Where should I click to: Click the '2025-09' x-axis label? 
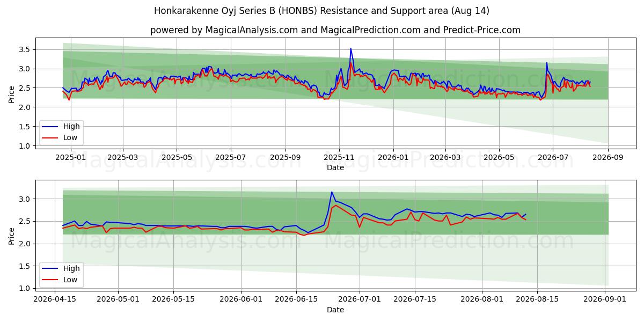coord(286,157)
